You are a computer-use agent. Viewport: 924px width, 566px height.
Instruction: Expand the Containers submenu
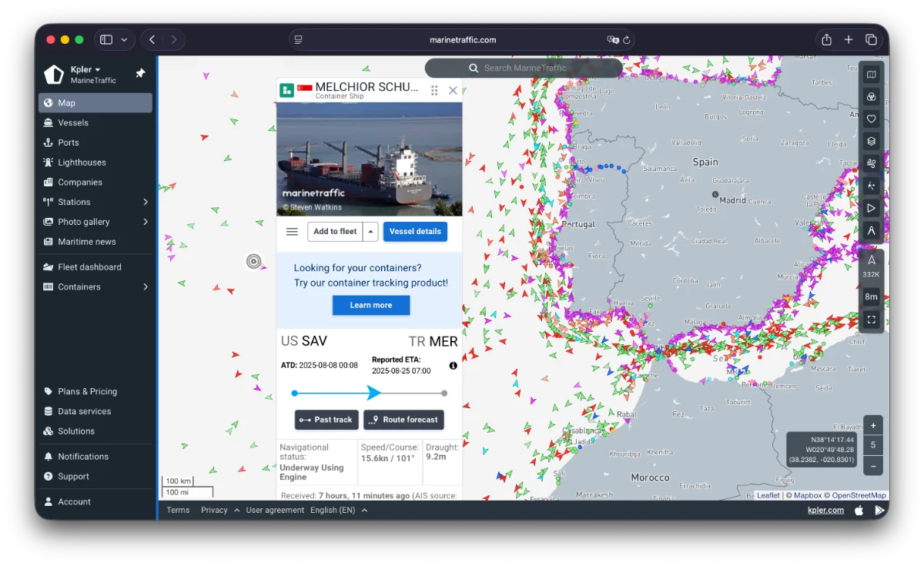[146, 287]
